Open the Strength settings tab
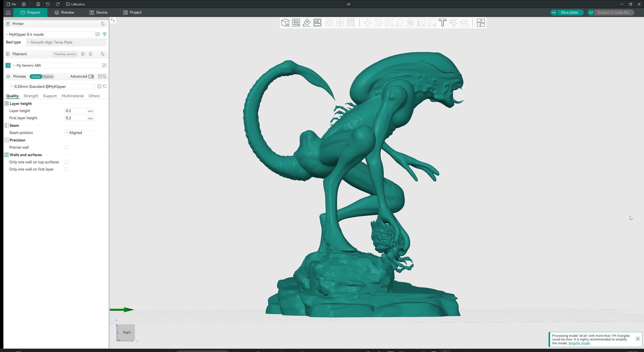Viewport: 644px width, 352px height. pos(31,96)
